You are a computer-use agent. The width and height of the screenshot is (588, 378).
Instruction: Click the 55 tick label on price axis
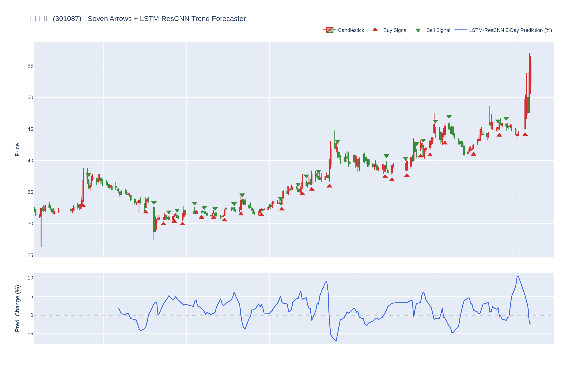30,66
